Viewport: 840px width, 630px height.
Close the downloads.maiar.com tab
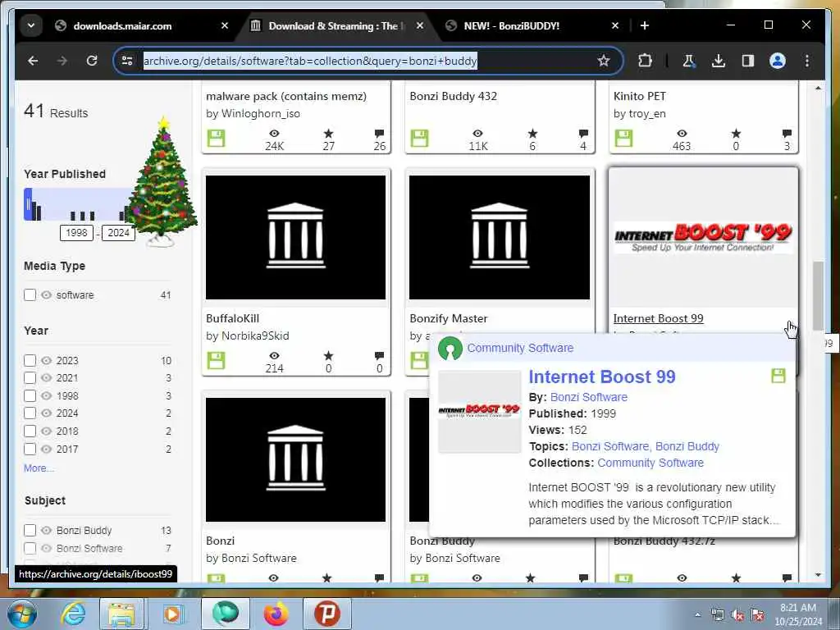tap(225, 25)
